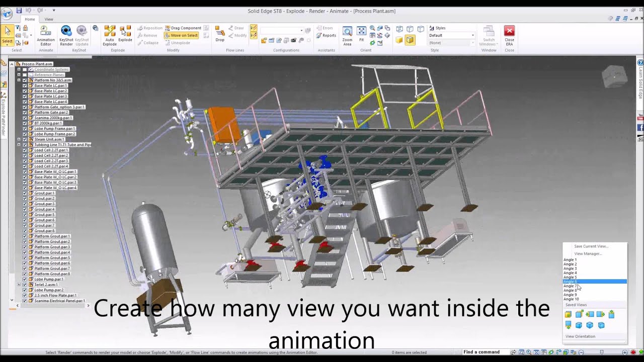Screen dimensions: 644x362
Task: Click Save Current View... entry
Action: pyautogui.click(x=591, y=246)
